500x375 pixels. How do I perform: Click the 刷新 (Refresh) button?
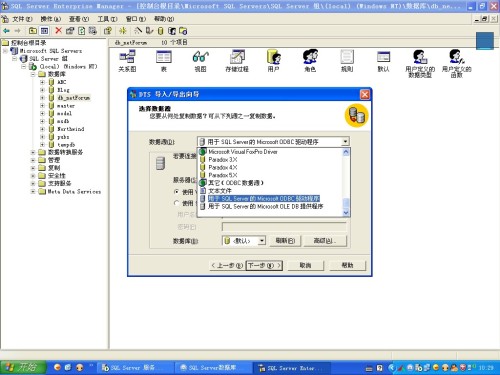point(285,240)
